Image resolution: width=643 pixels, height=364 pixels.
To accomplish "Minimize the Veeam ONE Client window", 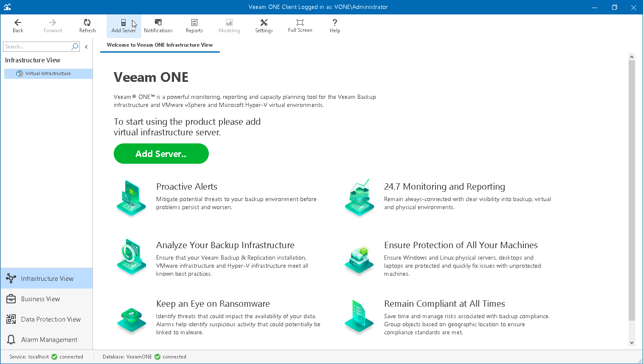I will point(595,7).
